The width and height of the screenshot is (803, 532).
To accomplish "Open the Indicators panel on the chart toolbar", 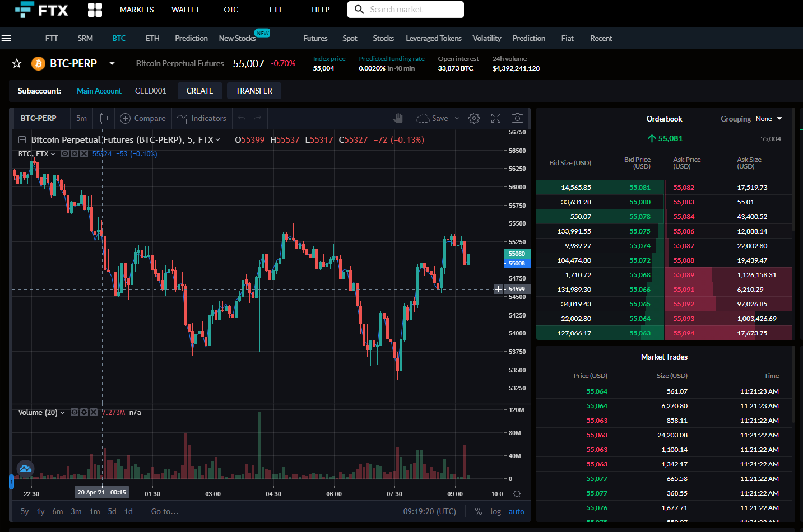I will click(201, 118).
